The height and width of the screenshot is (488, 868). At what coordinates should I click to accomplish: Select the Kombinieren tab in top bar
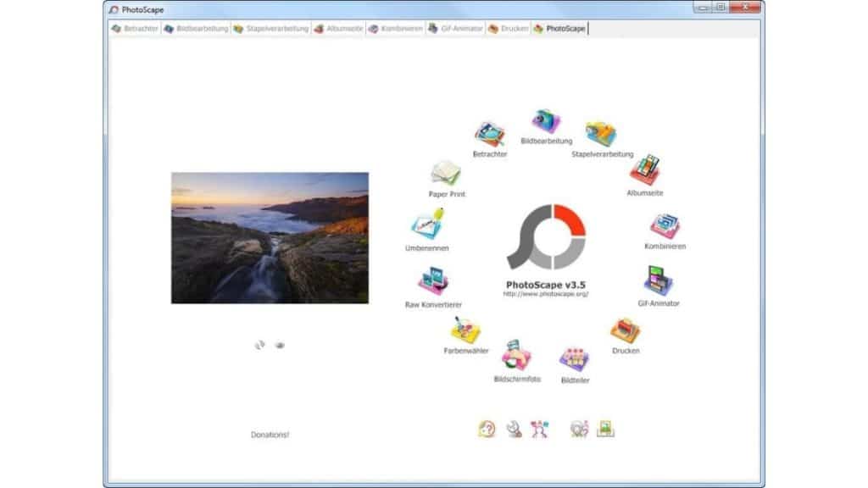click(x=396, y=29)
